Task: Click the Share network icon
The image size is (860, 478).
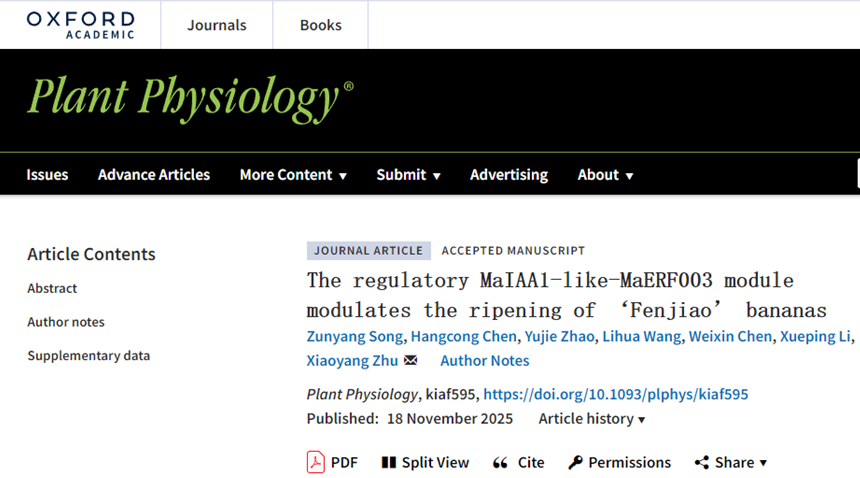Action: tap(702, 462)
